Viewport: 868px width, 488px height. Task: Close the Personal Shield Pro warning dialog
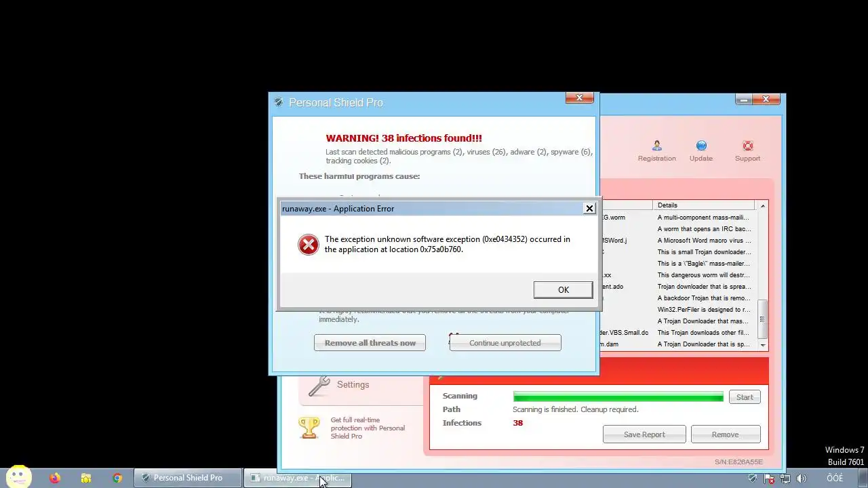tap(580, 98)
